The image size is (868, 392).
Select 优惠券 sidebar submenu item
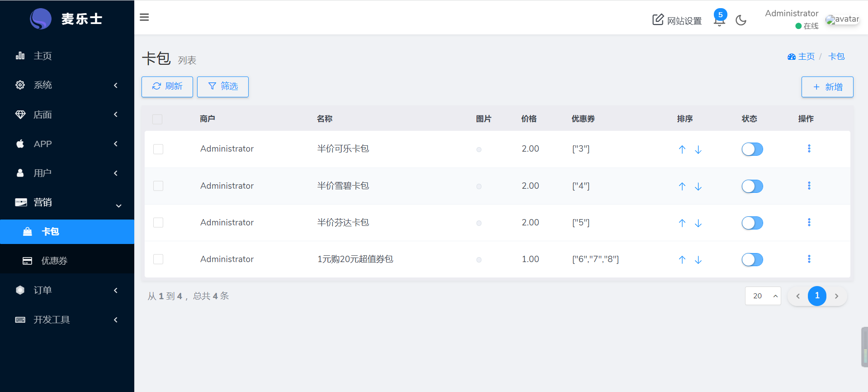pos(67,261)
